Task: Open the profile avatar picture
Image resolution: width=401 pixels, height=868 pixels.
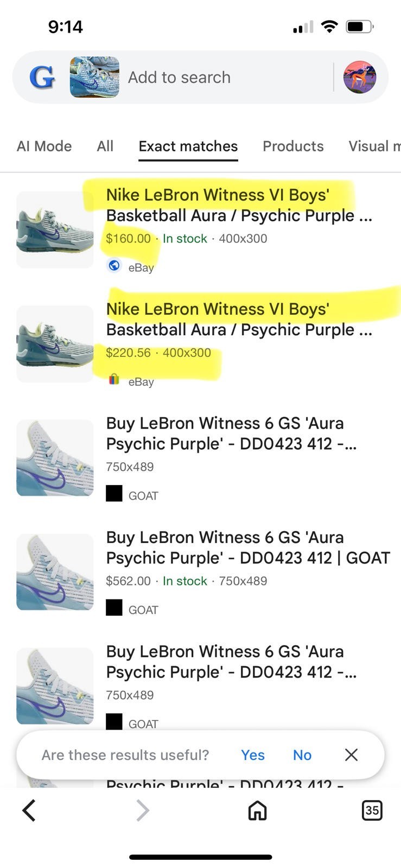Action: point(360,78)
